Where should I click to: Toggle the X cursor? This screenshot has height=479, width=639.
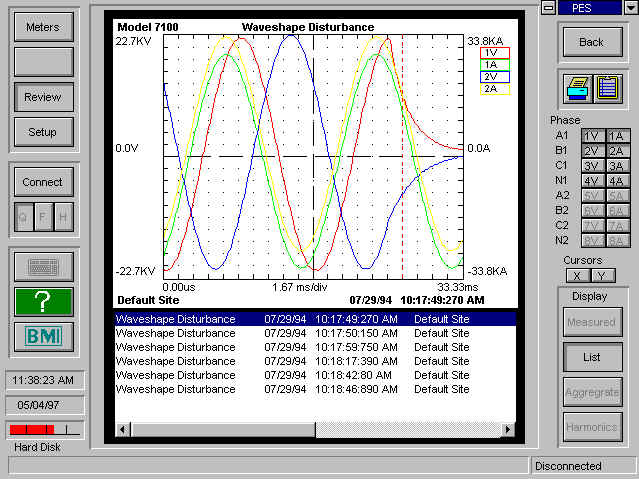click(x=576, y=275)
